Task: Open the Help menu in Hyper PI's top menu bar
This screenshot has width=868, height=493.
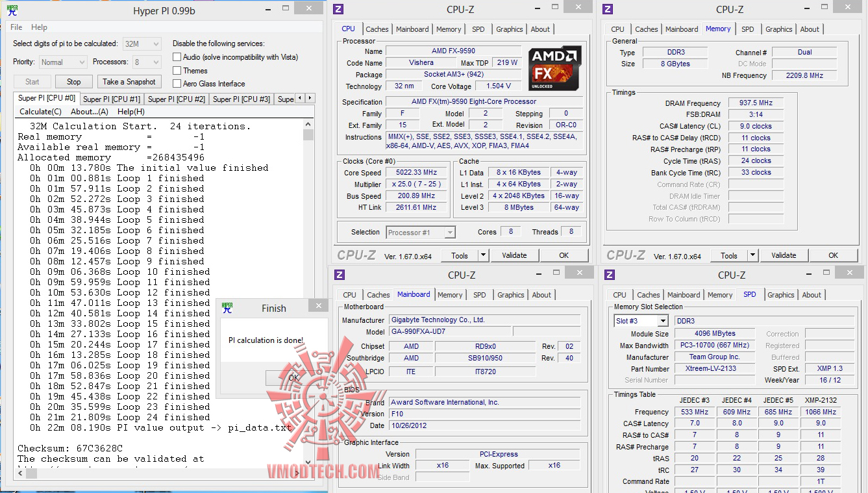Action: [x=39, y=27]
